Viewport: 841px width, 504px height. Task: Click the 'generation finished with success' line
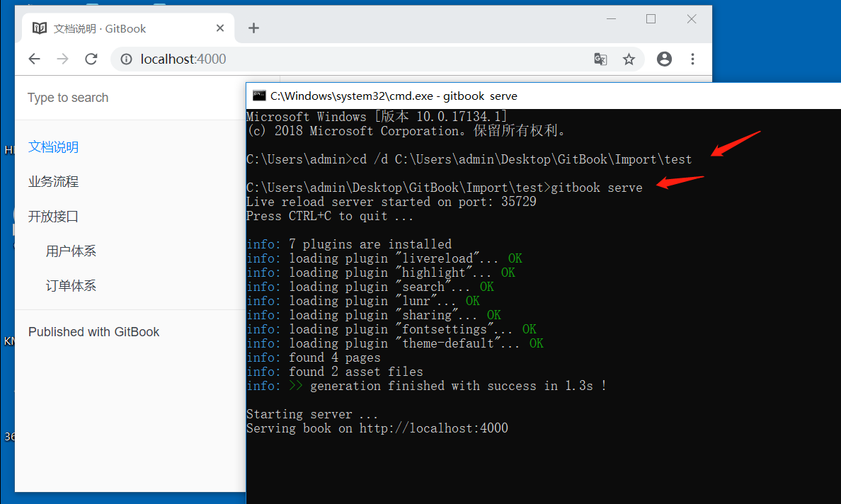tap(426, 386)
